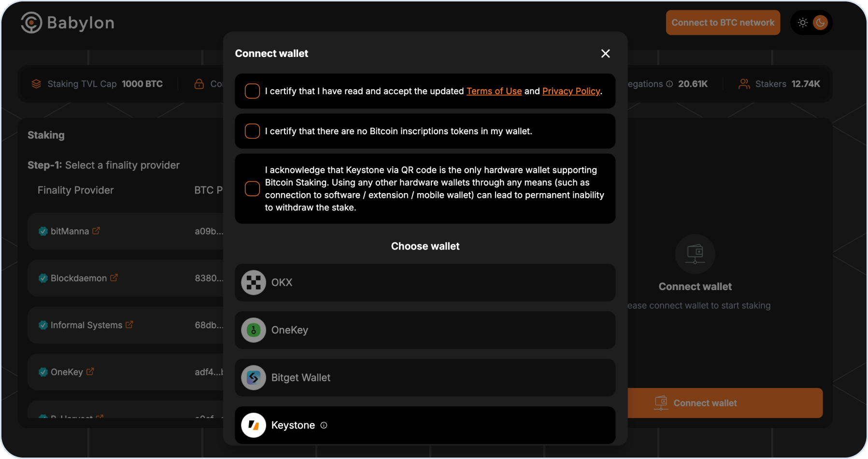Check the Terms of Use acceptance box
The image size is (868, 459).
coord(252,91)
